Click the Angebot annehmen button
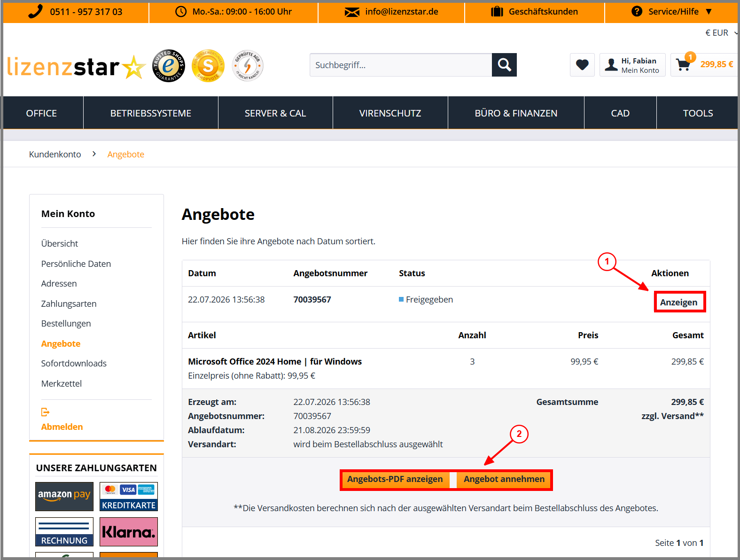Image resolution: width=740 pixels, height=560 pixels. 504,479
